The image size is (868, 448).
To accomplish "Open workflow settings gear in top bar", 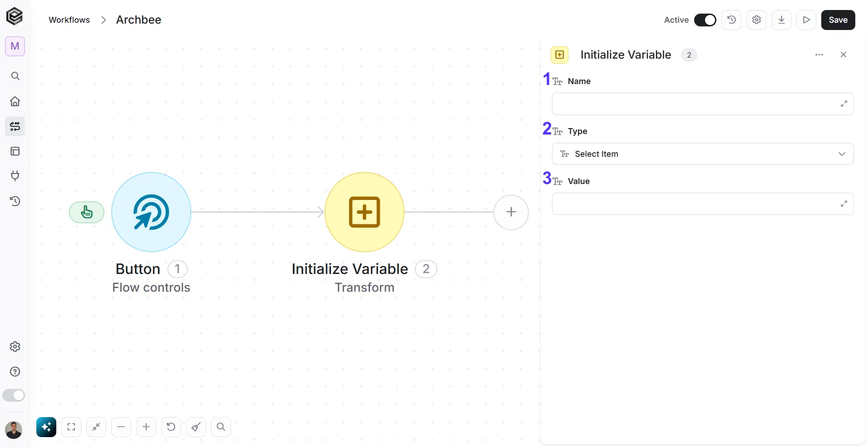I will click(756, 20).
